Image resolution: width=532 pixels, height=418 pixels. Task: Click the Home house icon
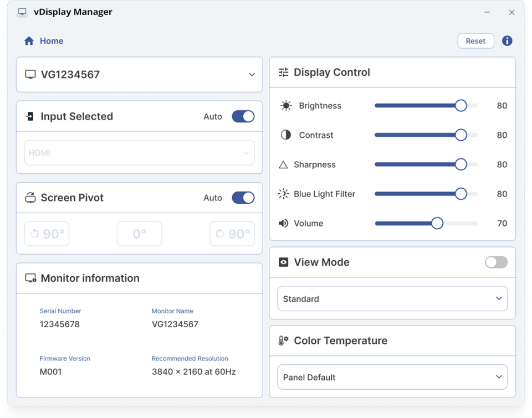pos(29,41)
